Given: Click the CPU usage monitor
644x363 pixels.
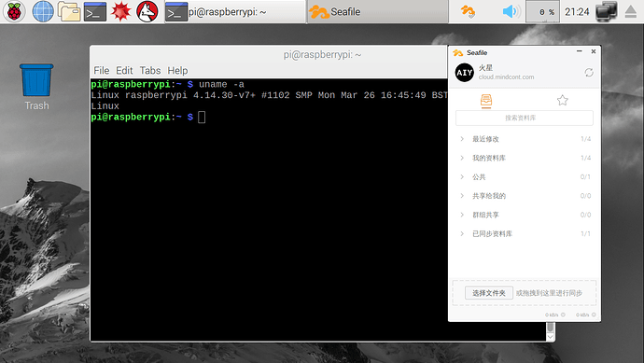Looking at the screenshot, I should pos(542,12).
